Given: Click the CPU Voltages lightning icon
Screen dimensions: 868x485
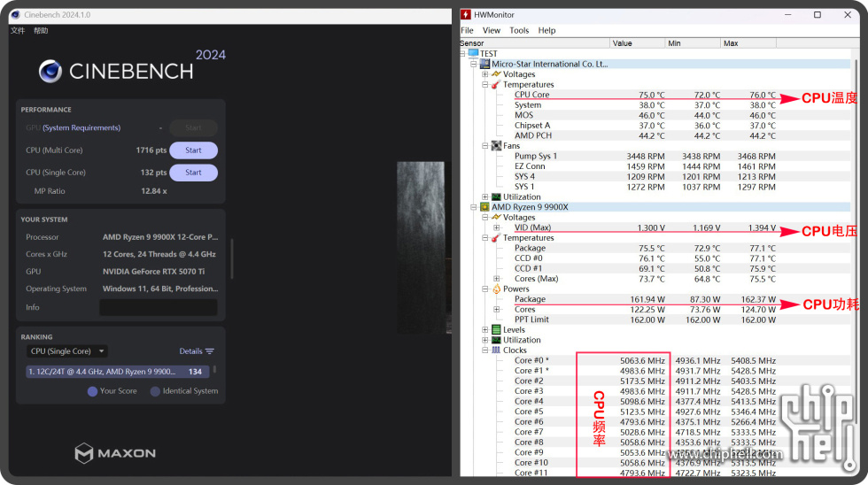Looking at the screenshot, I should pyautogui.click(x=496, y=218).
